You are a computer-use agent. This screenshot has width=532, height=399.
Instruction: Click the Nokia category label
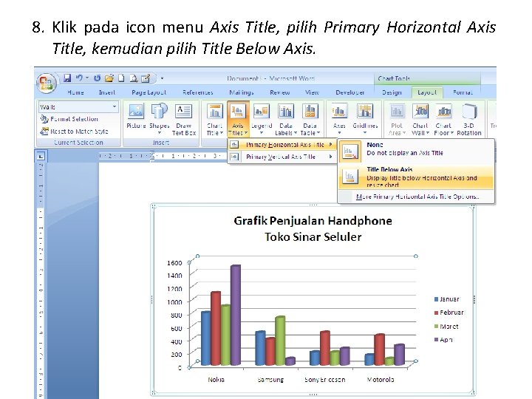[x=216, y=380]
